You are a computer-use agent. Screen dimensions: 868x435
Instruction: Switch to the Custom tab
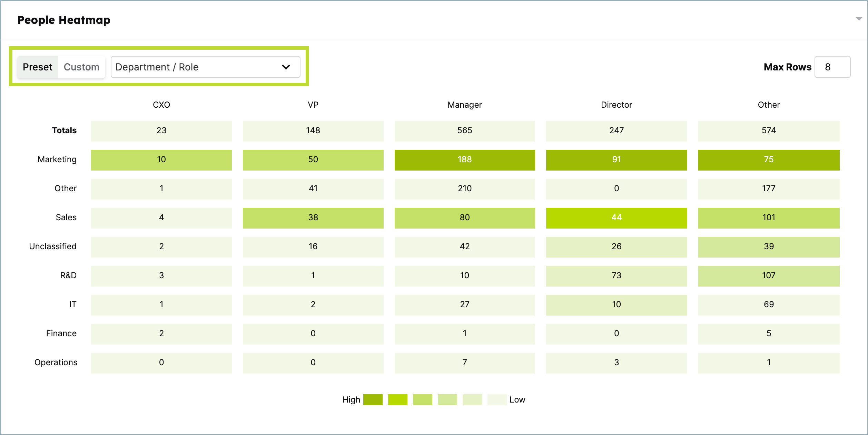click(x=81, y=67)
